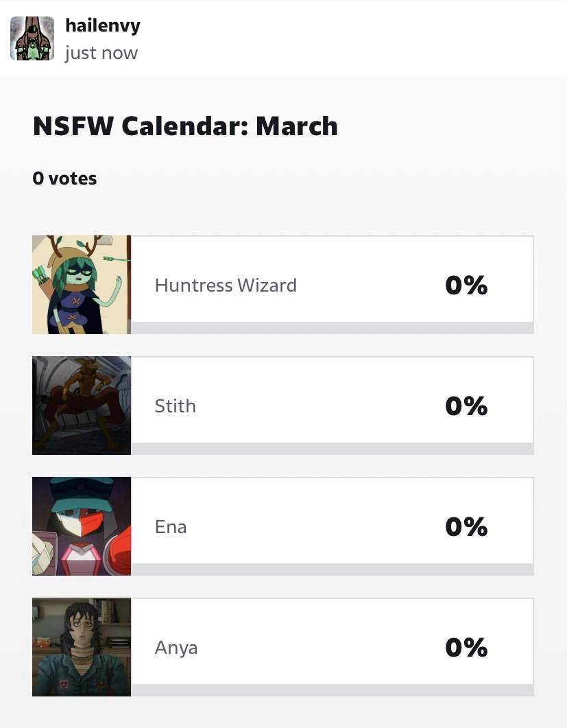Open the Anya thumbnail image
This screenshot has width=567, height=728.
tap(82, 647)
